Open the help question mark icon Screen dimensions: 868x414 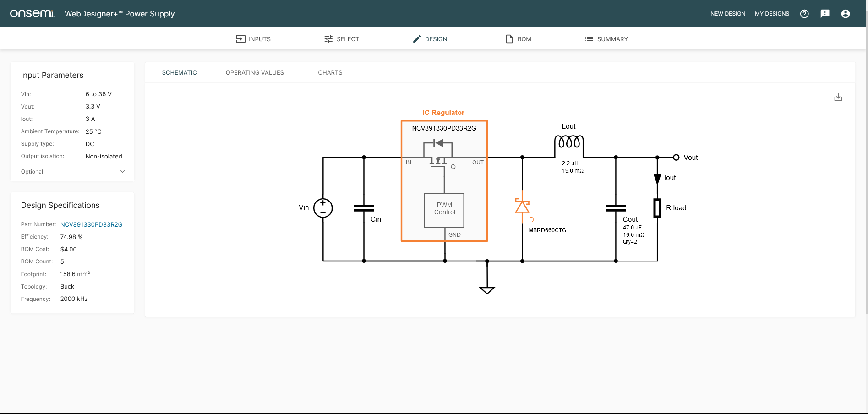(804, 14)
